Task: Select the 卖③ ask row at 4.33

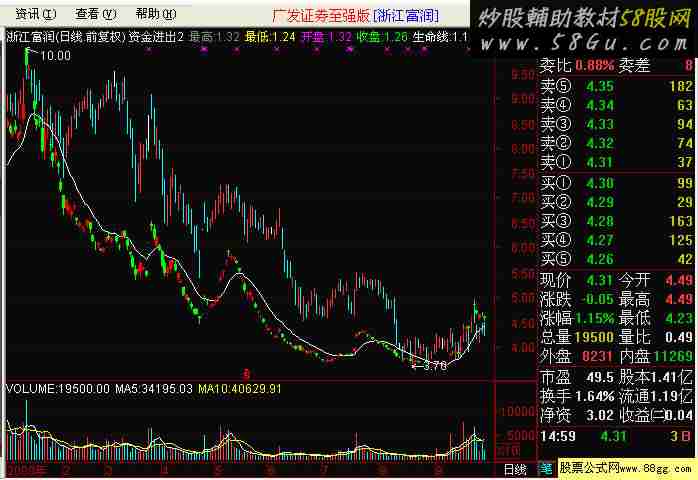Action: [x=617, y=124]
